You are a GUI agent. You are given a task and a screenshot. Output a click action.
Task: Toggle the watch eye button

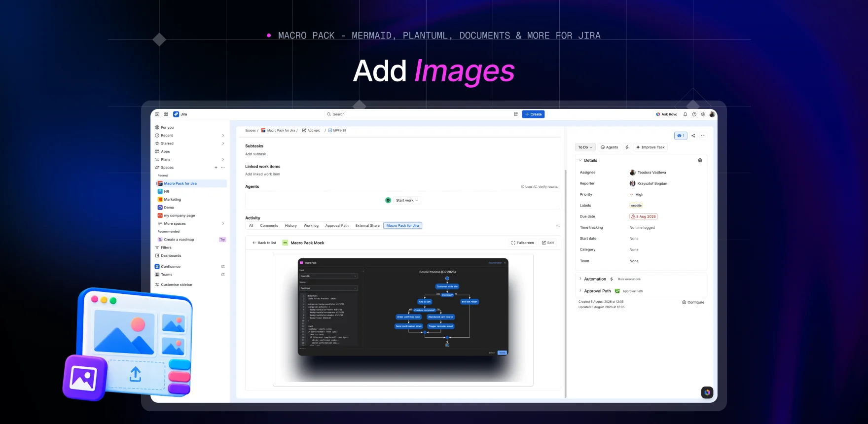click(681, 136)
